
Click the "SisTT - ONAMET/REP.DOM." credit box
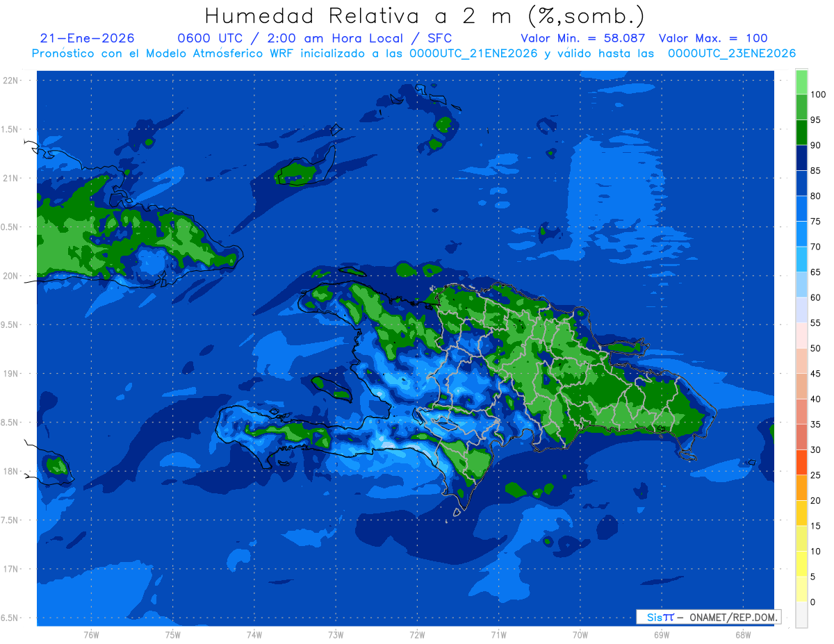pyautogui.click(x=709, y=617)
